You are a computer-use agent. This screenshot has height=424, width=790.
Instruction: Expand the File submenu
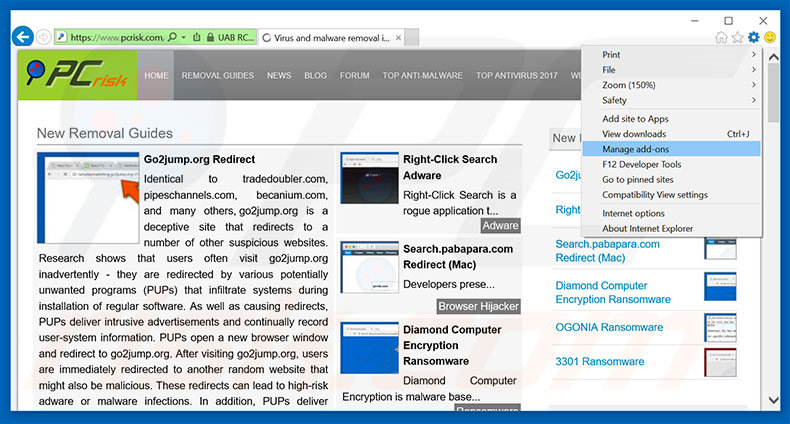click(672, 69)
